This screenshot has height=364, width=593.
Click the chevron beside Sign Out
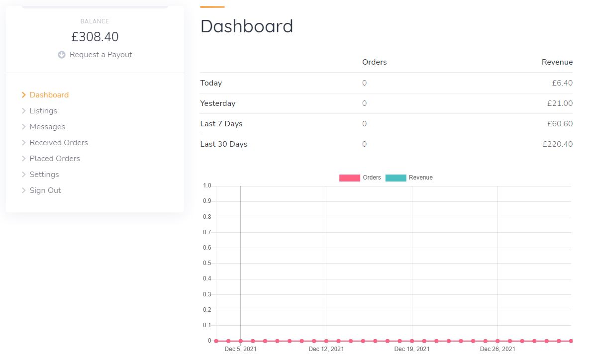tap(23, 190)
